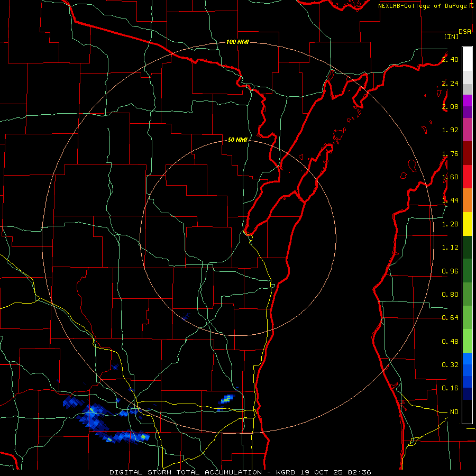476x476 pixels.
Task: Click the 2.24 legend value
Action: point(450,83)
